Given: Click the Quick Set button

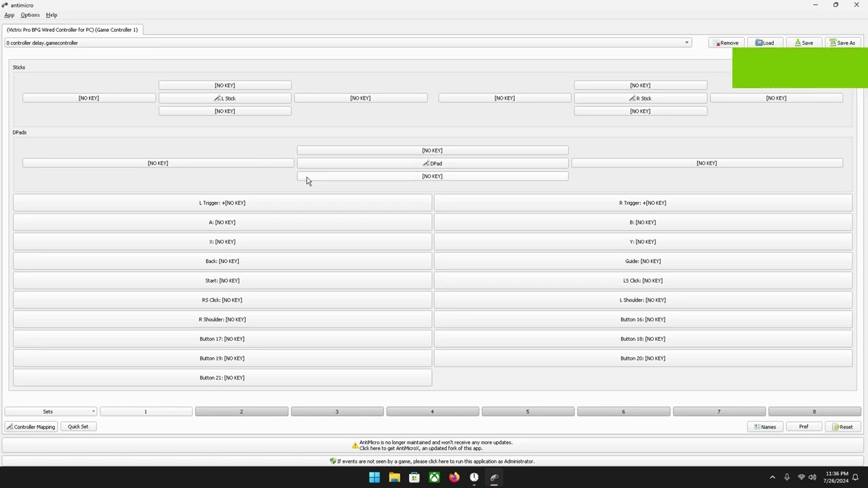Looking at the screenshot, I should coord(78,427).
